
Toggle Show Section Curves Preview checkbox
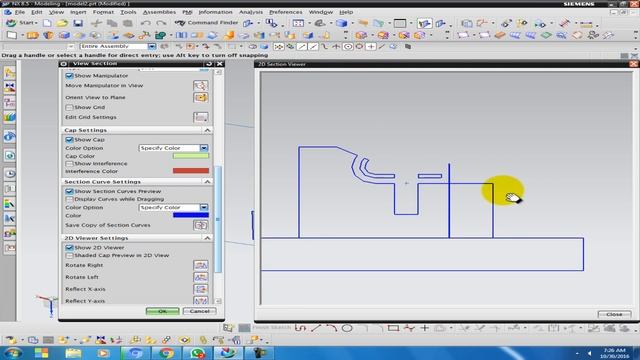pos(69,191)
